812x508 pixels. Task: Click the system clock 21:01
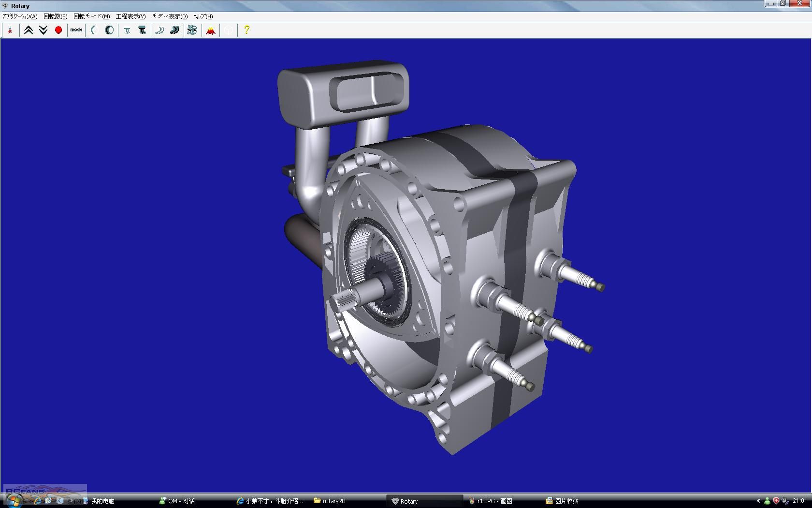[x=800, y=501]
